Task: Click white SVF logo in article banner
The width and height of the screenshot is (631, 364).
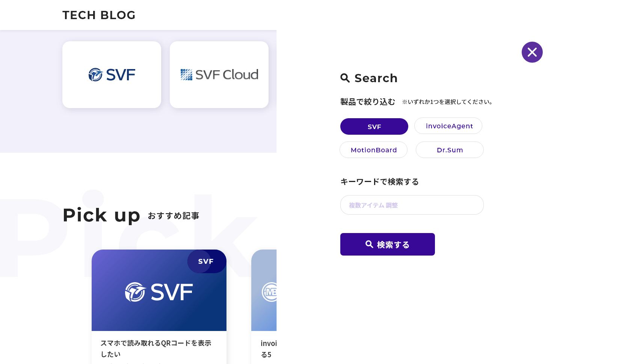Action: click(x=159, y=292)
